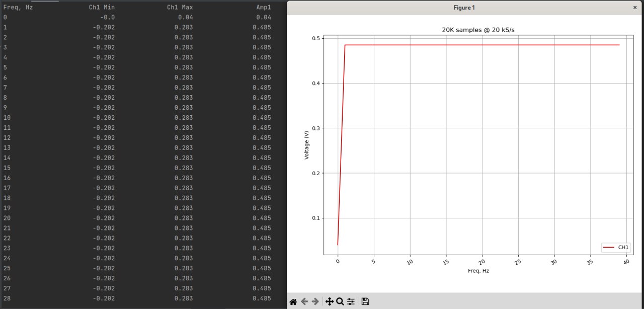Click frequency value 10 in the table
The width and height of the screenshot is (644, 309).
click(7, 118)
